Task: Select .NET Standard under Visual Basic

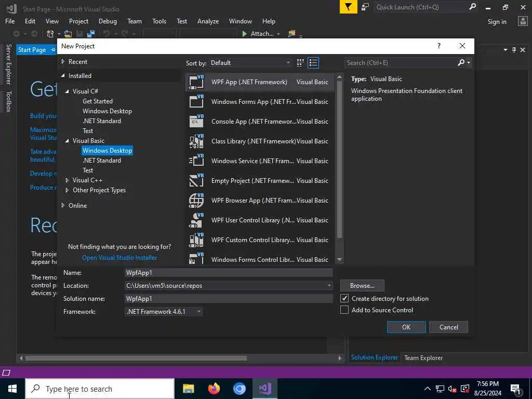Action: pyautogui.click(x=102, y=160)
